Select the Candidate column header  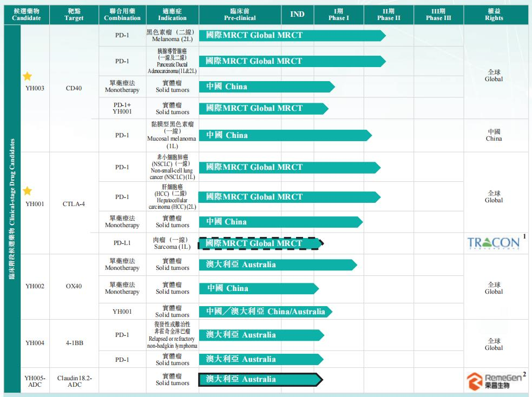(26, 14)
